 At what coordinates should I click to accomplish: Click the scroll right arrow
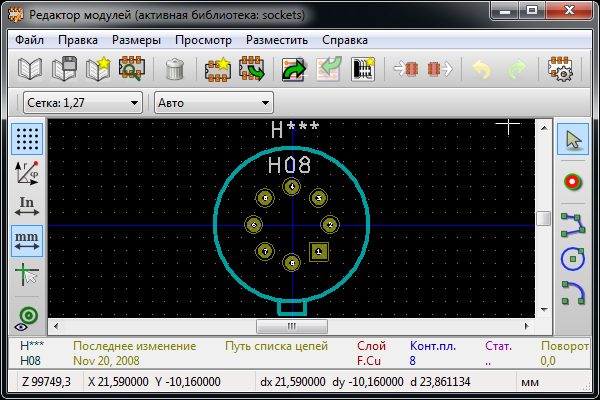pyautogui.click(x=527, y=327)
